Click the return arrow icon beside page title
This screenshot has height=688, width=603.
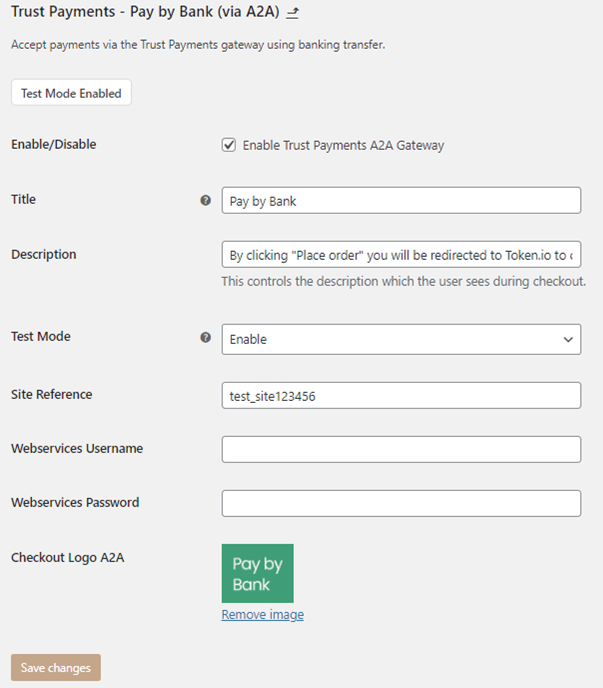pyautogui.click(x=292, y=13)
